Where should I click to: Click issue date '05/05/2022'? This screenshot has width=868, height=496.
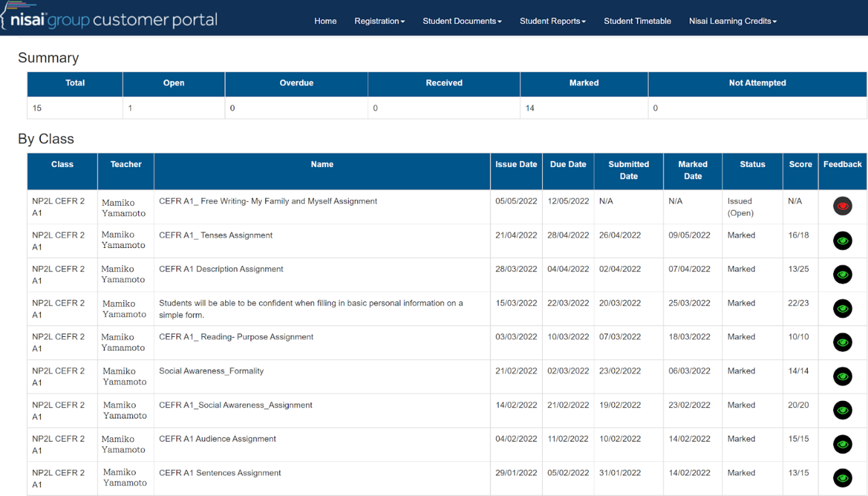516,201
